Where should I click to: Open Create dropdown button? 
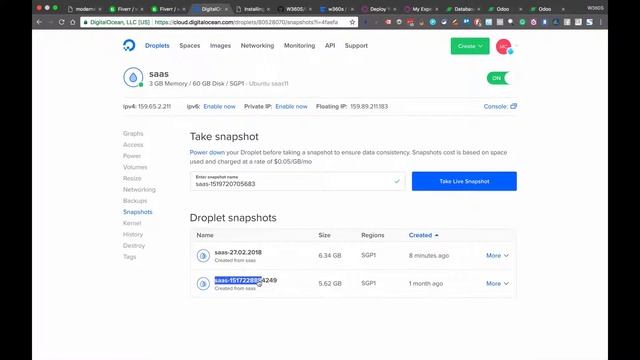470,46
